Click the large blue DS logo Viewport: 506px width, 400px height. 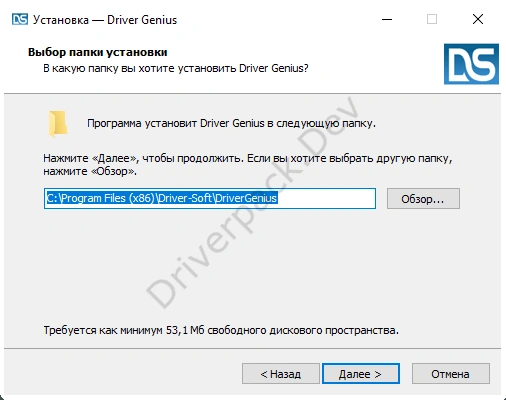point(471,64)
